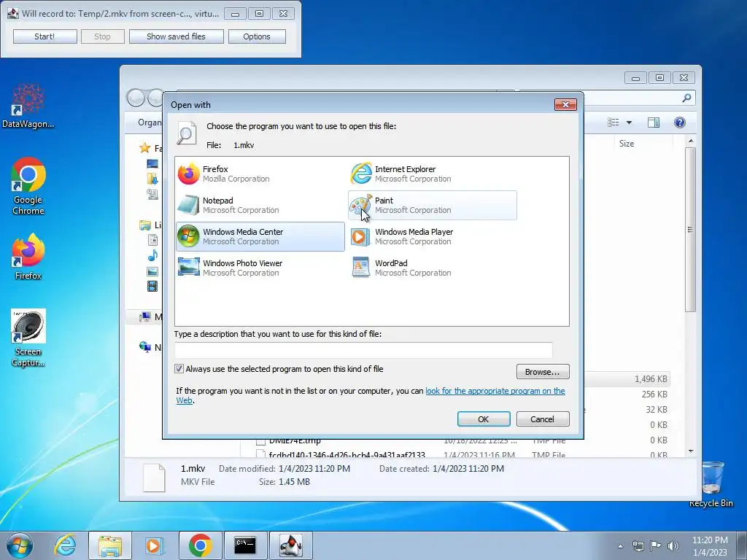Viewport: 747px width, 560px height.
Task: Click Start! in the screen recorder window
Action: [44, 36]
